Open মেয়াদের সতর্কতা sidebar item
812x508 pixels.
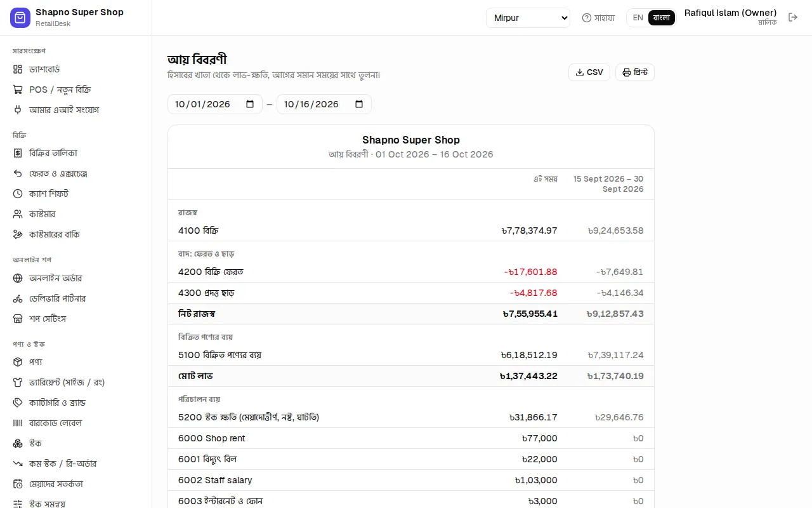pos(76,484)
